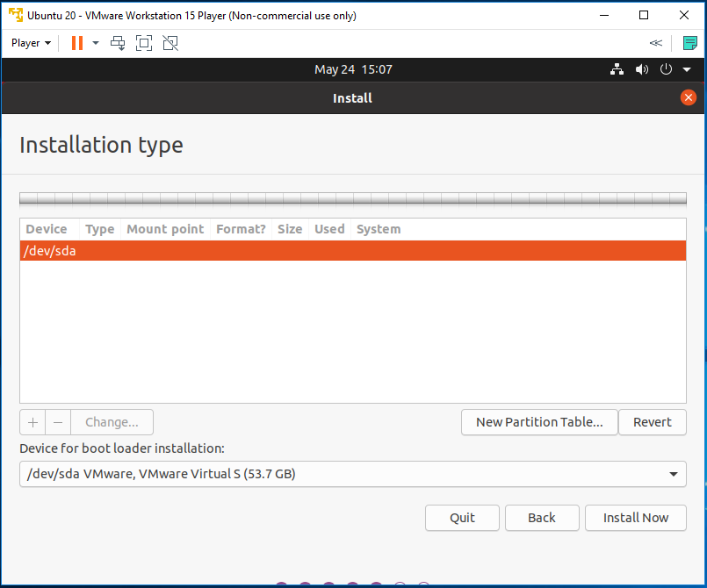This screenshot has width=707, height=588.
Task: Open Ubuntu network status icon
Action: [x=617, y=69]
